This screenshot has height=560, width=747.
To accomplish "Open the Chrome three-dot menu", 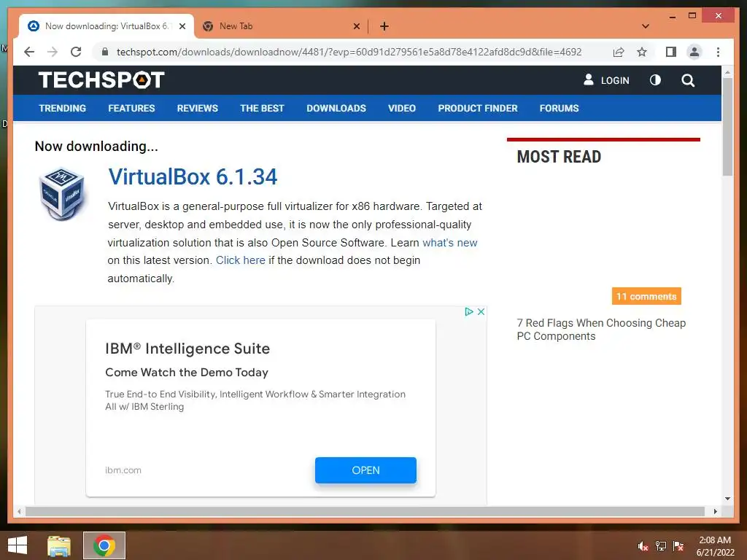I will (718, 52).
